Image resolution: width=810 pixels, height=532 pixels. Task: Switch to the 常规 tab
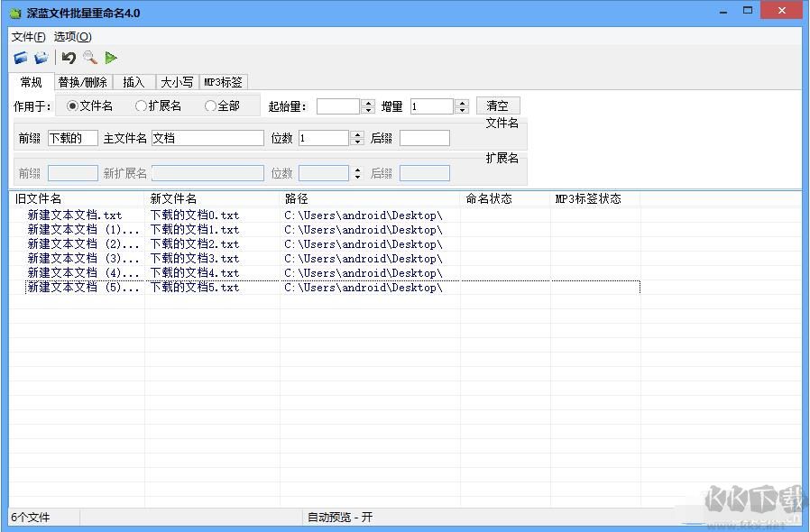(x=31, y=82)
